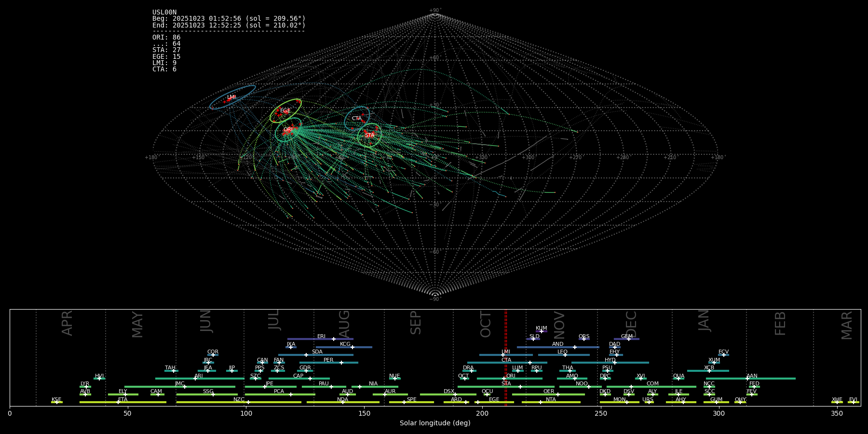Click the 200 tick on solar longitude axis
The width and height of the screenshot is (868, 434).
pyautogui.click(x=482, y=413)
